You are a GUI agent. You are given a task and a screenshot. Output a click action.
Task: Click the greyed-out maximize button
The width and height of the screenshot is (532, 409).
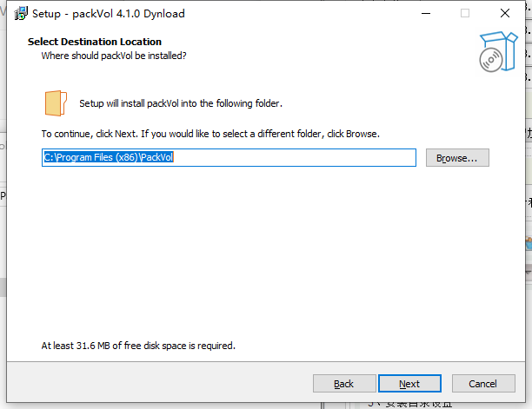465,14
